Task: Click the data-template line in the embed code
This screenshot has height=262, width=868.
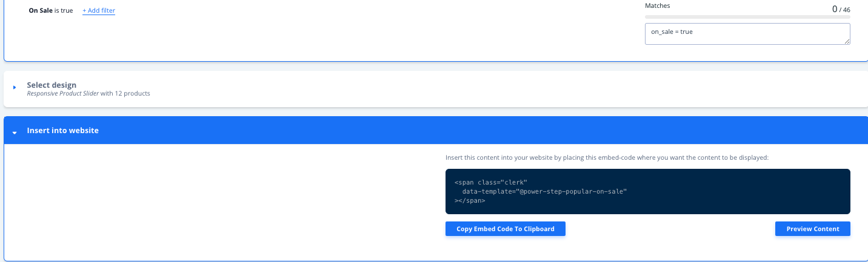Action: [544, 191]
